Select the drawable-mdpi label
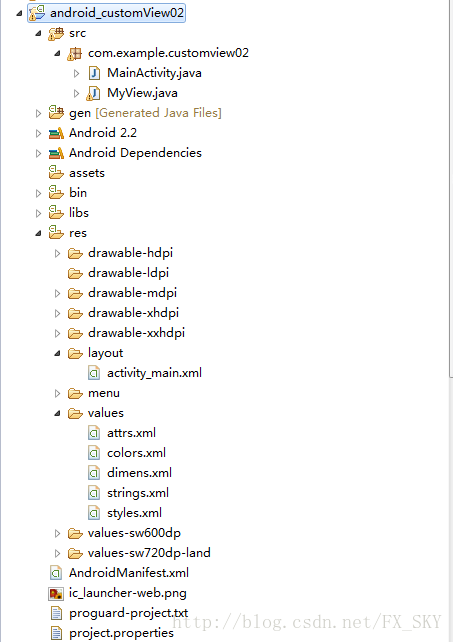This screenshot has height=642, width=453. pyautogui.click(x=132, y=293)
